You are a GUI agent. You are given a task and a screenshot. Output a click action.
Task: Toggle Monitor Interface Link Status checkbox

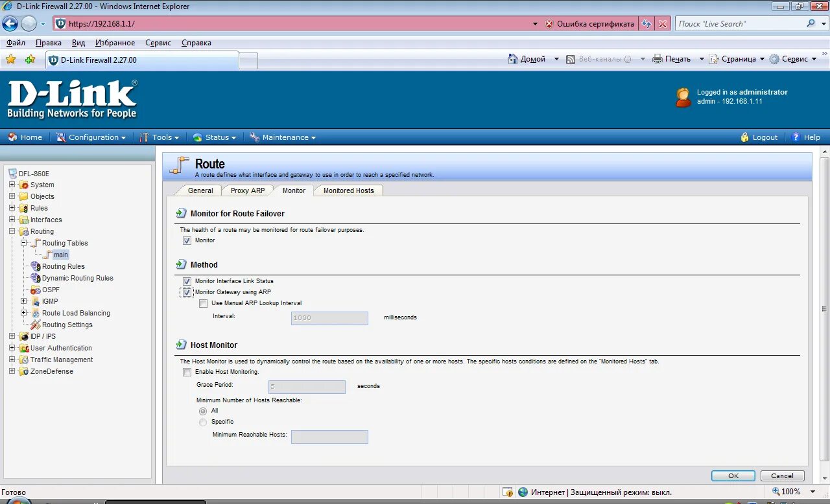click(187, 281)
